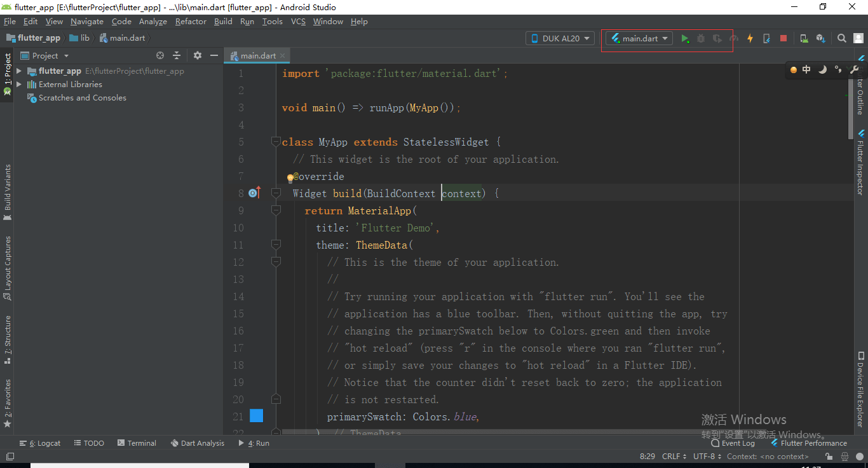Open the Navigate menu

coord(87,21)
